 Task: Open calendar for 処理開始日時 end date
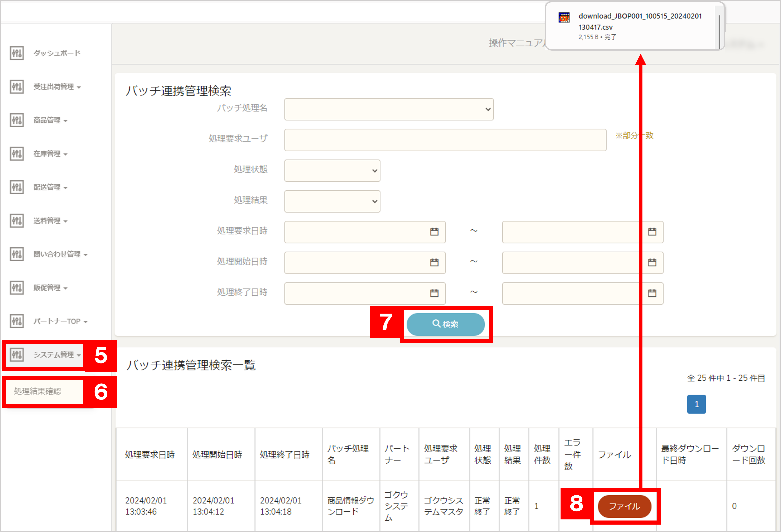[652, 262]
